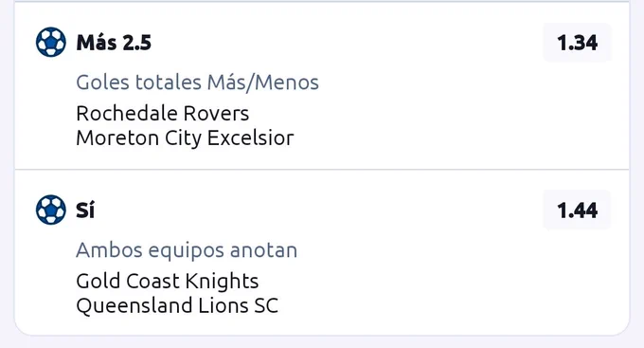Screen dimensions: 644x348
Task: Click the soccer ball icon beside Sí
Action: [x=51, y=210]
